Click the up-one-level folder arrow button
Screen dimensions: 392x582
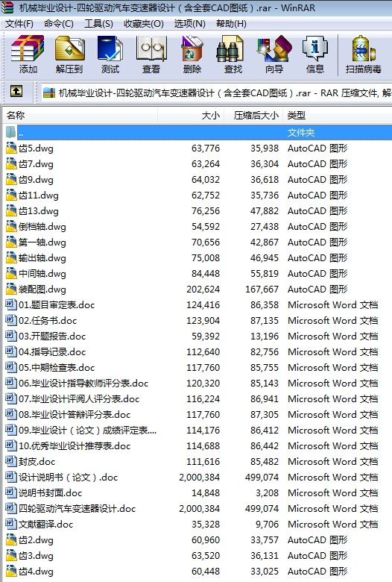(16, 91)
